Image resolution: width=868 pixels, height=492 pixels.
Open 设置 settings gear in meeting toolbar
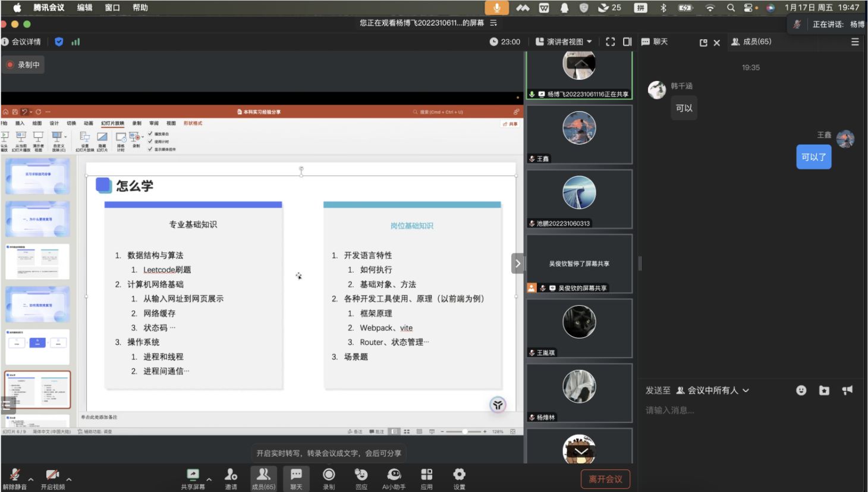[459, 475]
